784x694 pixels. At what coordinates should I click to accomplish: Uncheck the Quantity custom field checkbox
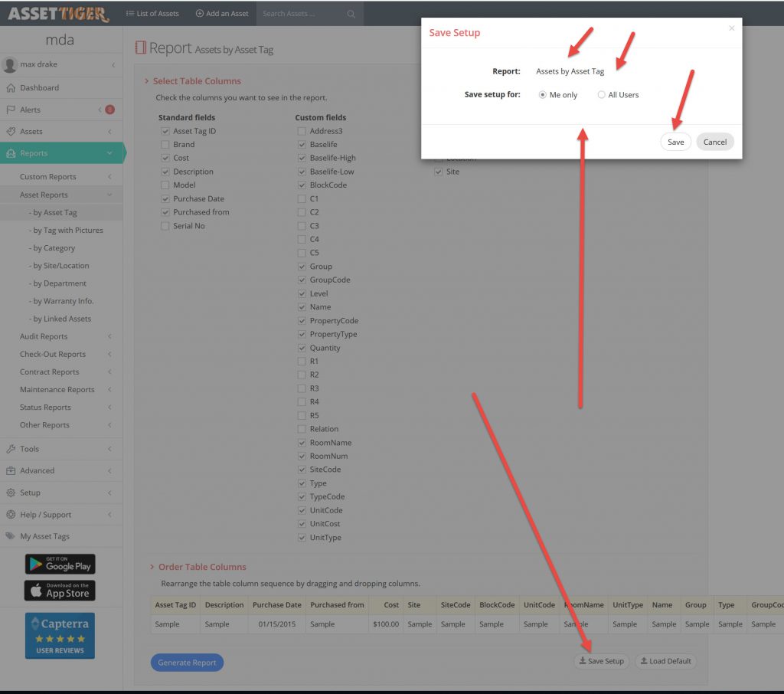coord(302,348)
